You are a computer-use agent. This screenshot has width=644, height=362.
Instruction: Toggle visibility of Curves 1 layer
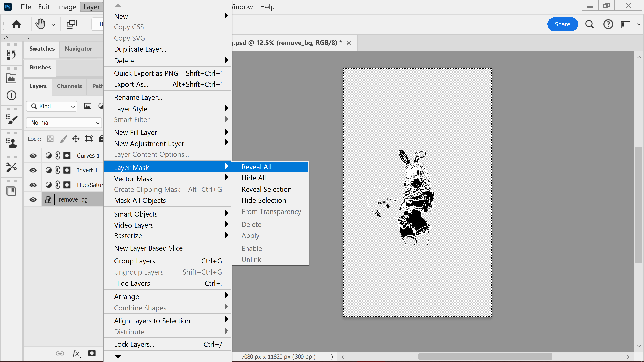click(33, 155)
